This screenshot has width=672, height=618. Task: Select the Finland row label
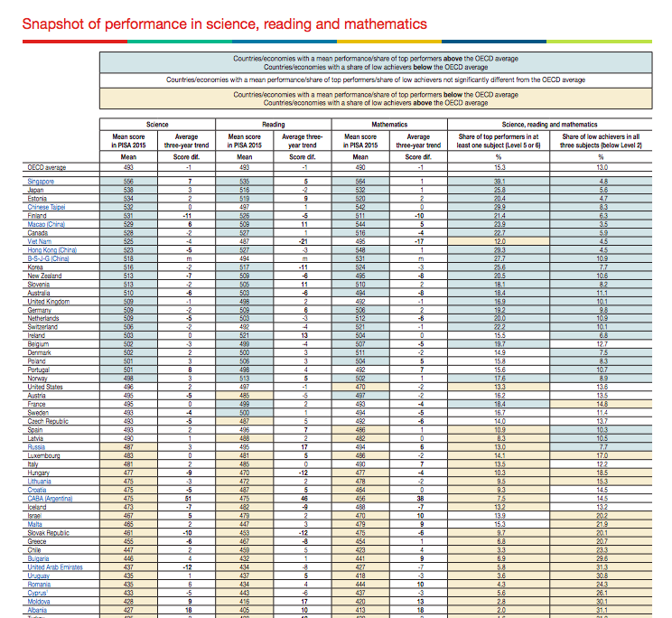(38, 215)
